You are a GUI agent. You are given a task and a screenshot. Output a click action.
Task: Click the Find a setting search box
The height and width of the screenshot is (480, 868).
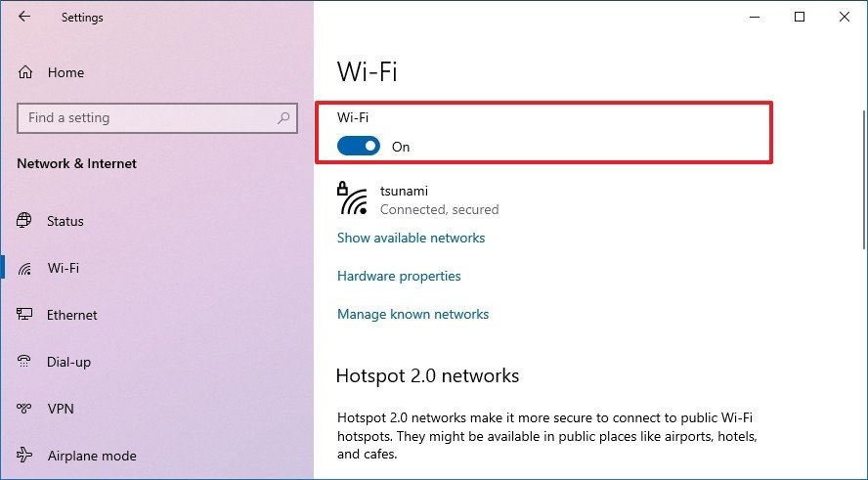click(x=147, y=118)
